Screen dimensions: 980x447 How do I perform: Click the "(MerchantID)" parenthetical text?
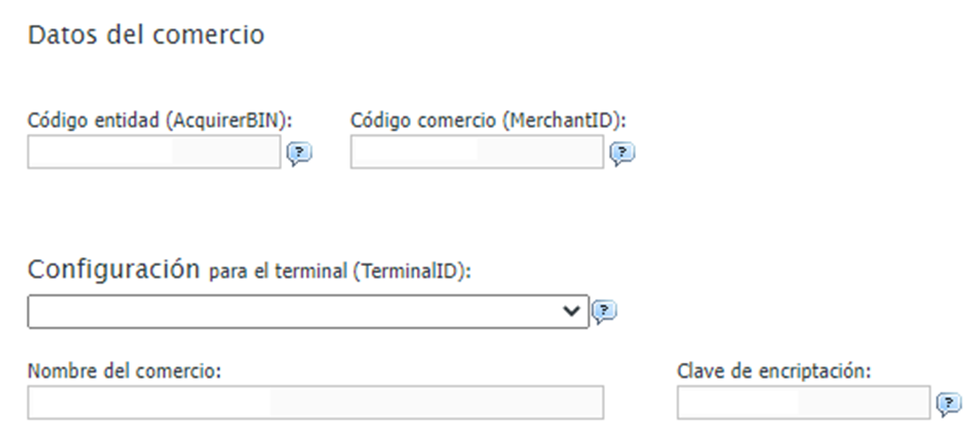pyautogui.click(x=565, y=121)
